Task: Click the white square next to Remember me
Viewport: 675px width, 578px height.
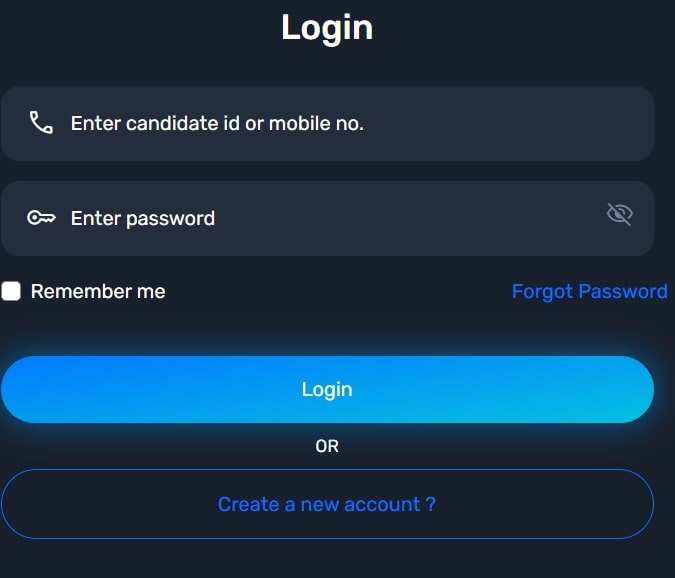Action: (11, 291)
